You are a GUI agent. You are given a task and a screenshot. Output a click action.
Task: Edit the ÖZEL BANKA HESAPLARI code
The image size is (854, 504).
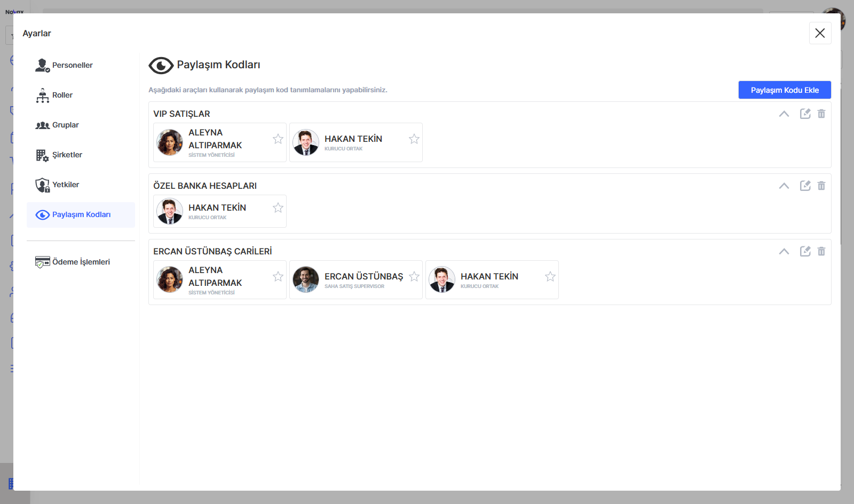[805, 186]
